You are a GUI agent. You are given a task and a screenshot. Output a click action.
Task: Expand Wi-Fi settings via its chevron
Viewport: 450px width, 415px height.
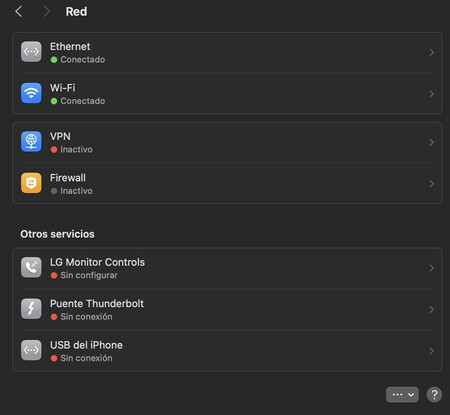pyautogui.click(x=431, y=94)
